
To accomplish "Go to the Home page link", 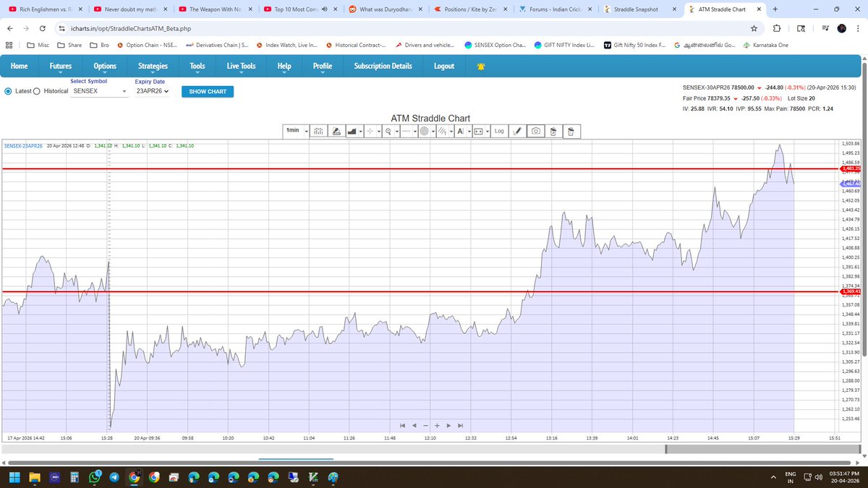I will point(20,66).
